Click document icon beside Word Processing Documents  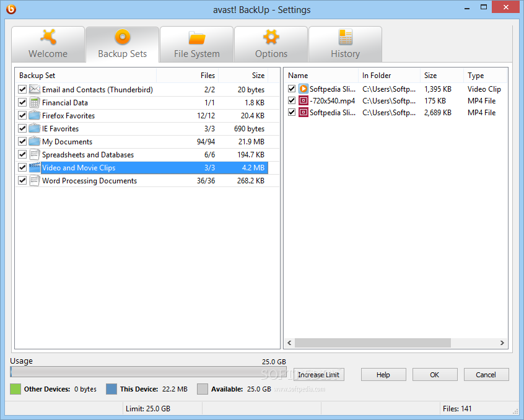[x=35, y=180]
